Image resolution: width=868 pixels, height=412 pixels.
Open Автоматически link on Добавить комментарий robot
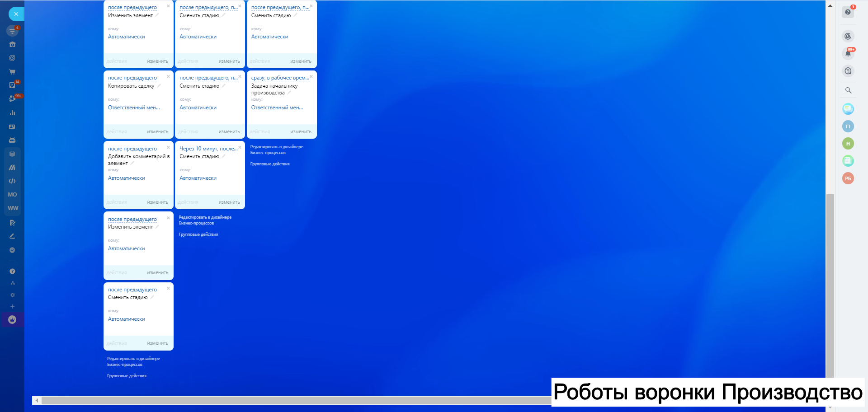[127, 178]
